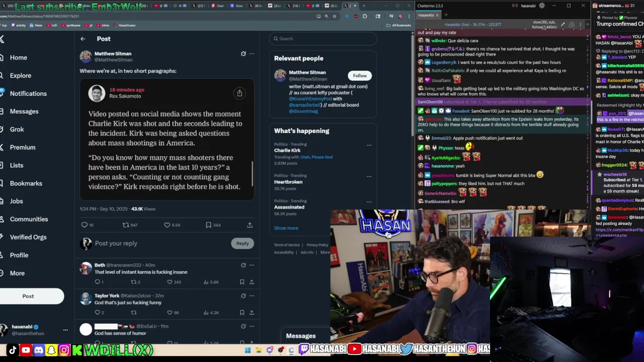
Task: Open Explore in X sidebar
Action: pos(21,75)
